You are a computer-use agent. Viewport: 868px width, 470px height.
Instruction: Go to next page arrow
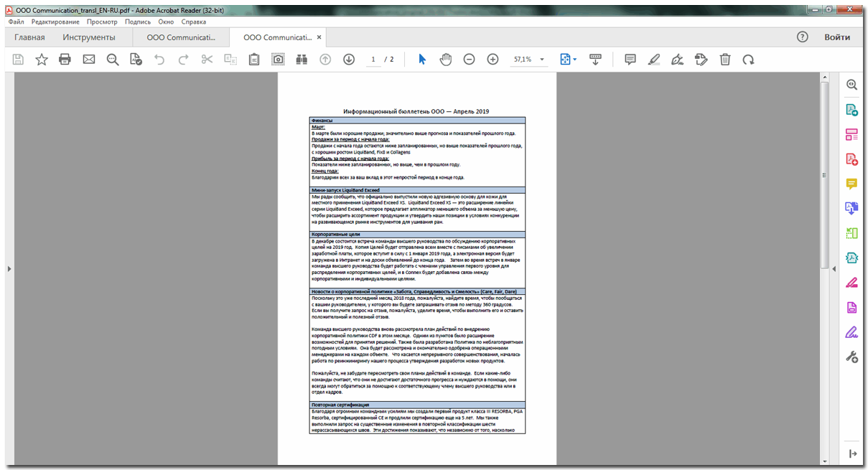[x=349, y=60]
